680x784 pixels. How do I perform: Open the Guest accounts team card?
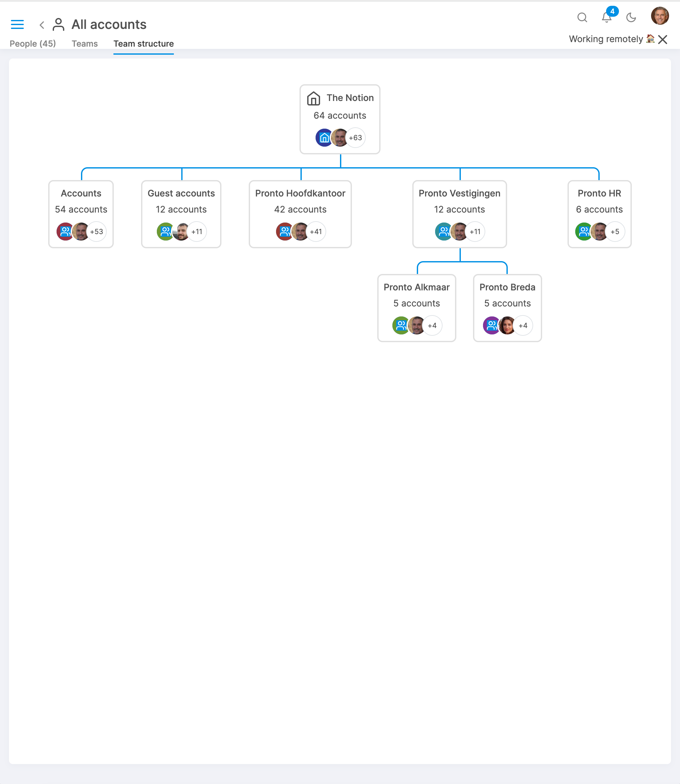click(181, 193)
